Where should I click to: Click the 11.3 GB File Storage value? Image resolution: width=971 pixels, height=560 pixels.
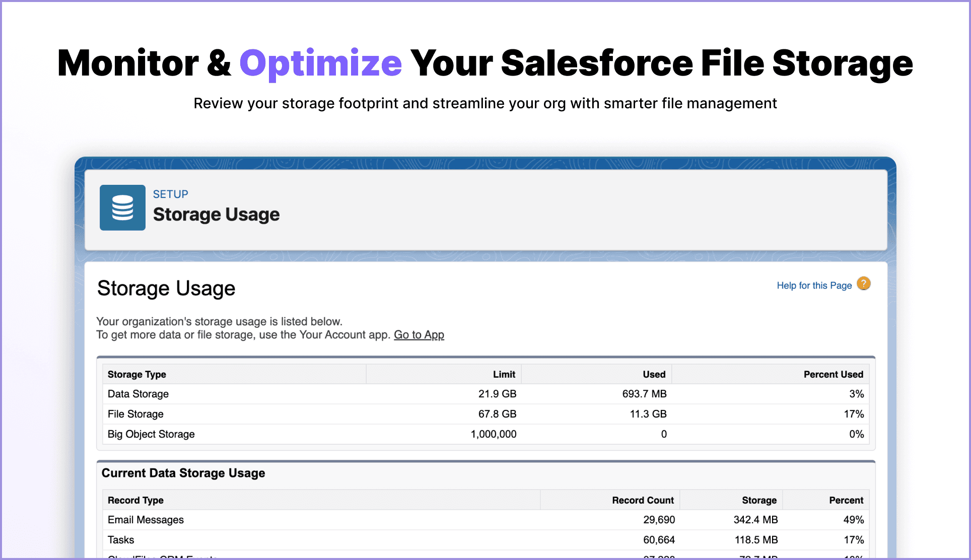[x=648, y=414]
